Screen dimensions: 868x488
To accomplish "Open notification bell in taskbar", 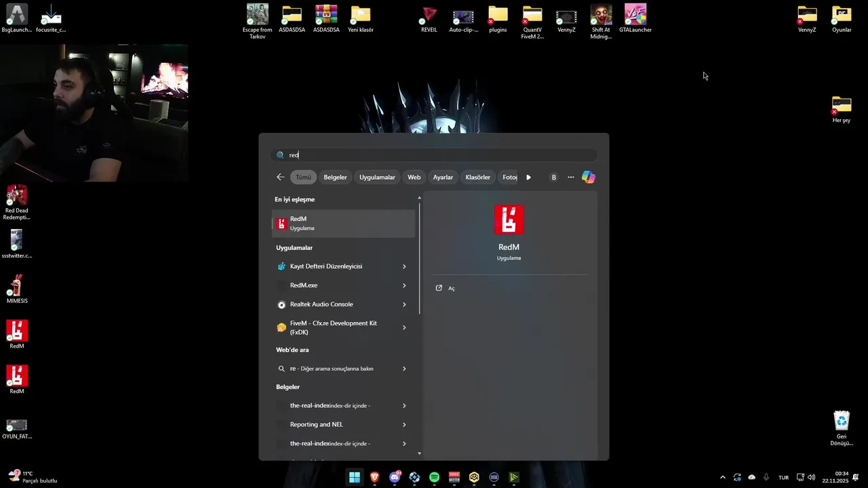I will click(856, 477).
